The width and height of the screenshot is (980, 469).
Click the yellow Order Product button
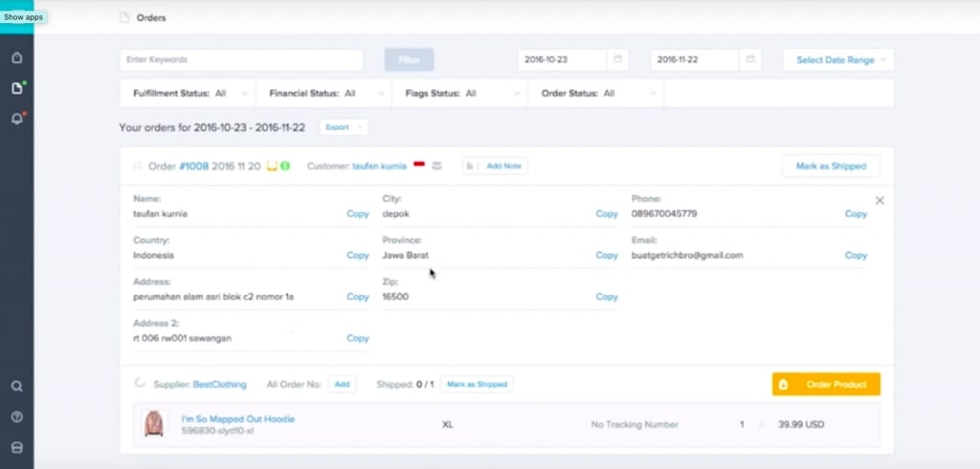pyautogui.click(x=826, y=385)
